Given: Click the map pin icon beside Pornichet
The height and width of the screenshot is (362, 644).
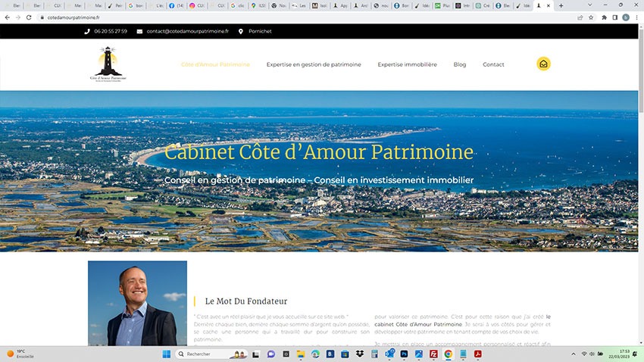Looking at the screenshot, I should point(241,31).
